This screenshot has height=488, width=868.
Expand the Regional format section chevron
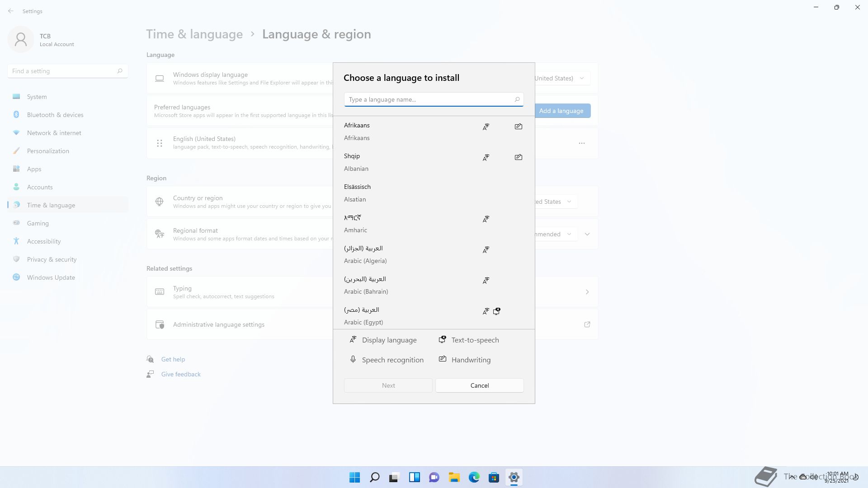pyautogui.click(x=587, y=234)
